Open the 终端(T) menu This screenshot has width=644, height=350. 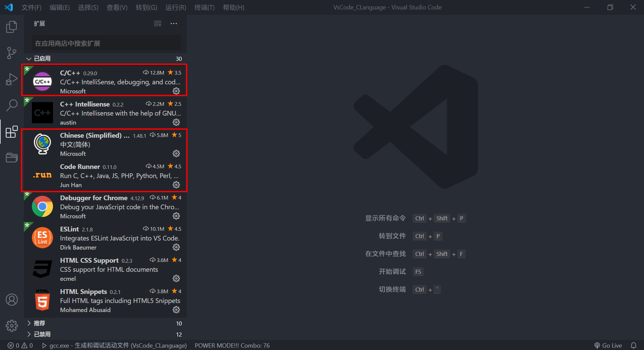point(205,7)
